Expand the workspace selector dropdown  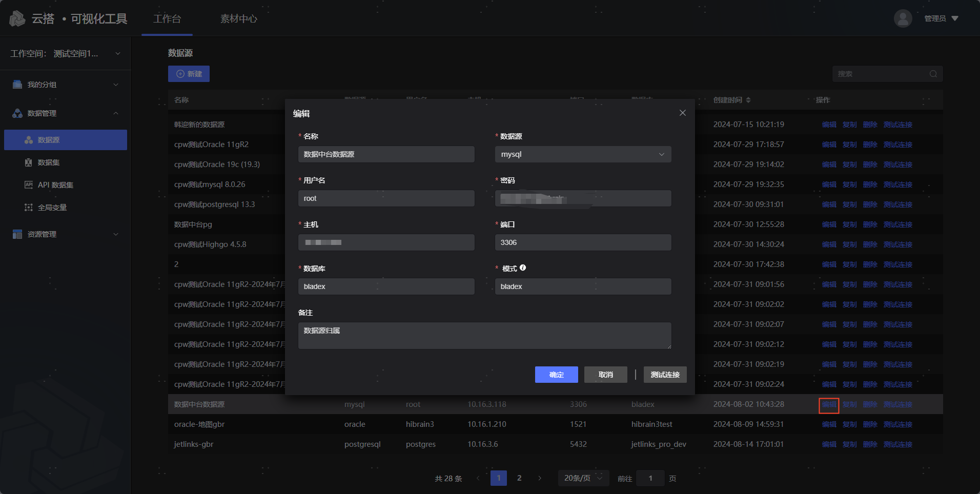[x=117, y=54]
